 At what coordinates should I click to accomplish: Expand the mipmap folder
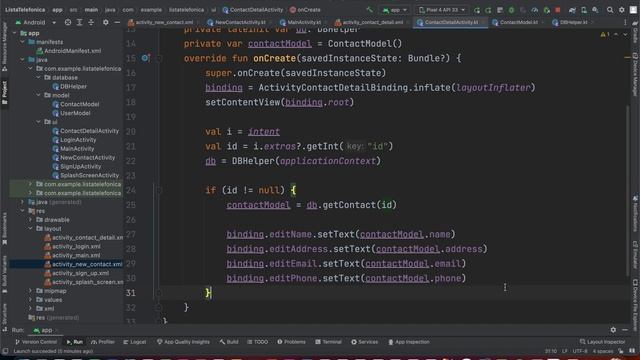coord(31,291)
